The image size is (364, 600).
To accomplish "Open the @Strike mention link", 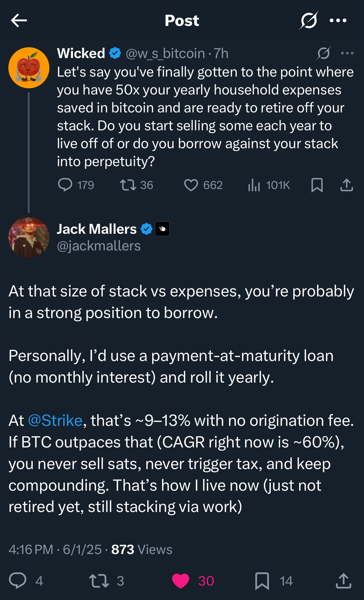I will click(55, 421).
